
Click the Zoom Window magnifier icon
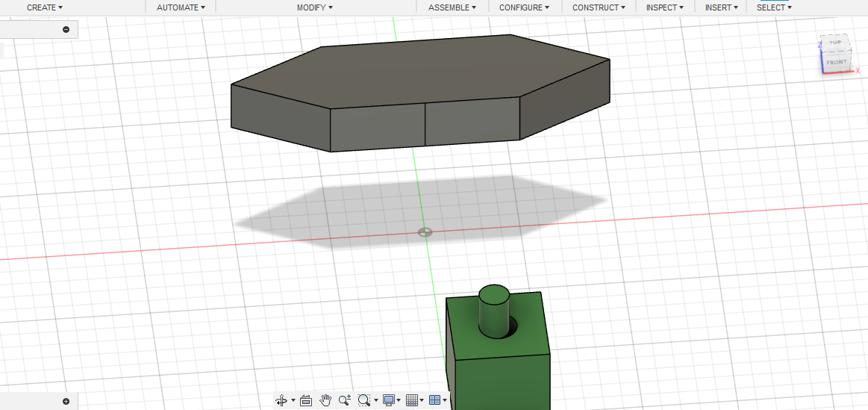[x=363, y=400]
